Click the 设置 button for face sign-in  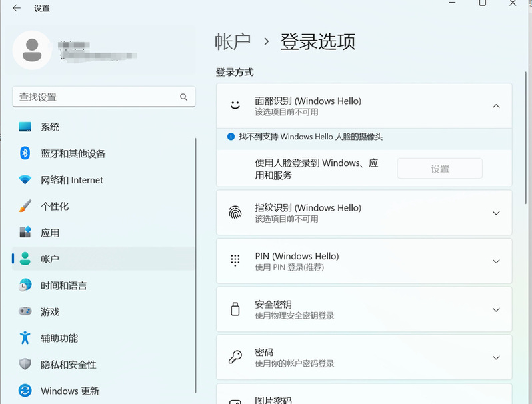[x=440, y=169]
